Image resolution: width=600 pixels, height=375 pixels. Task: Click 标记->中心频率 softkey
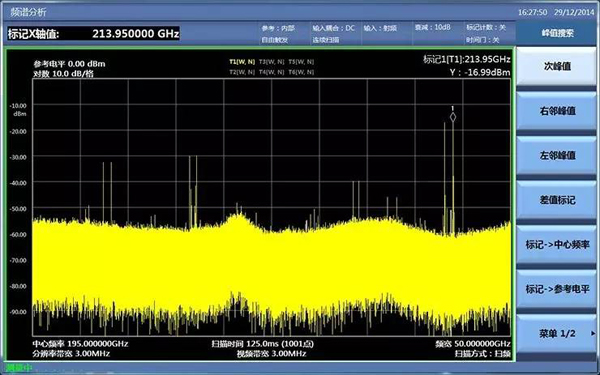coord(557,245)
